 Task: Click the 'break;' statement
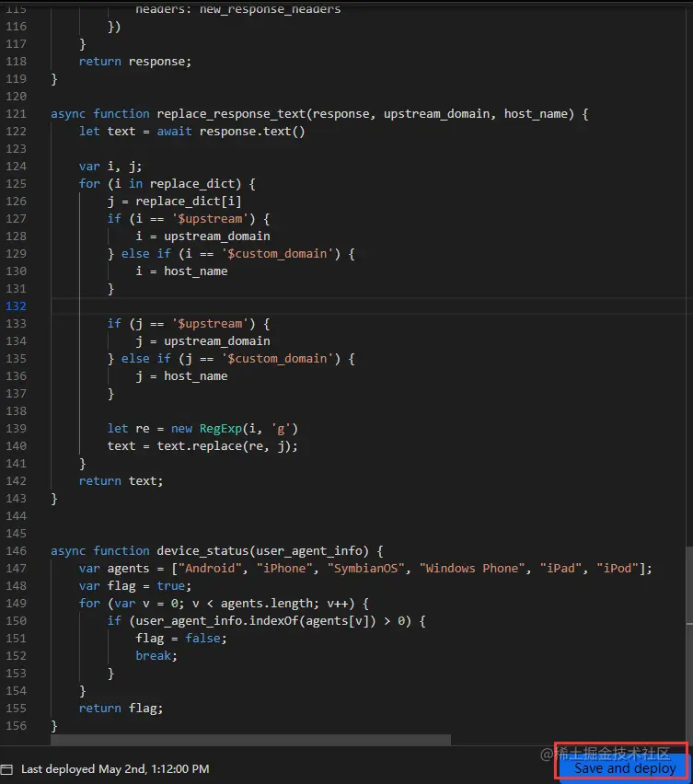coord(156,656)
